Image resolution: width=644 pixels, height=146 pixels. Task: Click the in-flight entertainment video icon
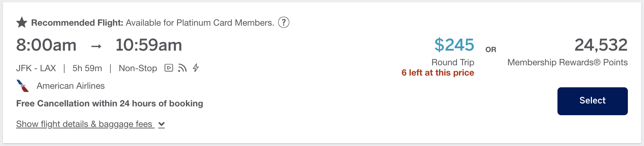169,68
